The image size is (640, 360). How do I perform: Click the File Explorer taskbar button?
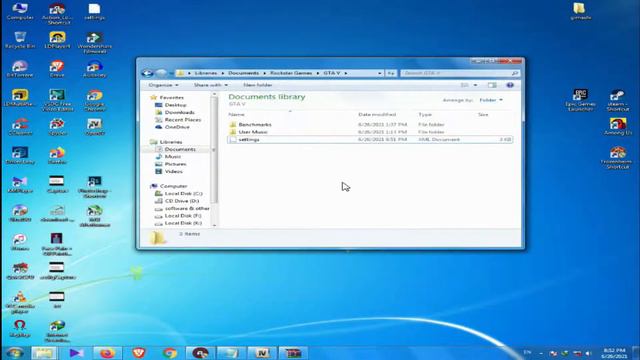[x=44, y=353]
